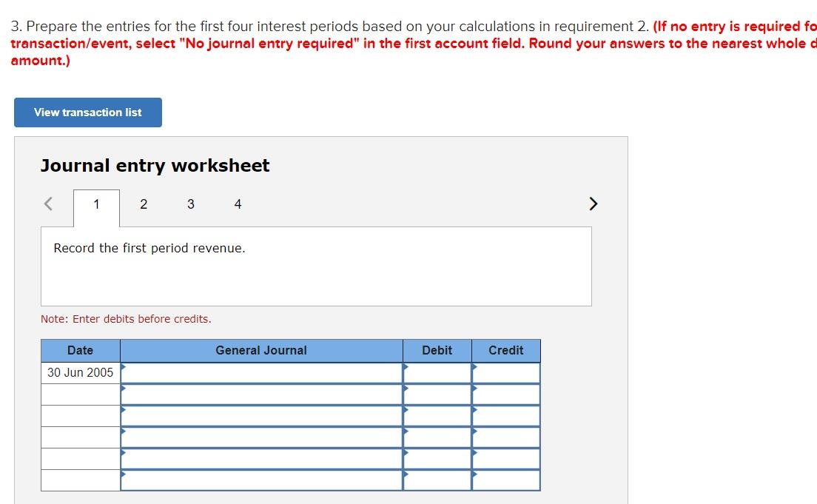Screen dimensions: 817x504
Task: Click Debit cell in second row
Action: [x=437, y=394]
